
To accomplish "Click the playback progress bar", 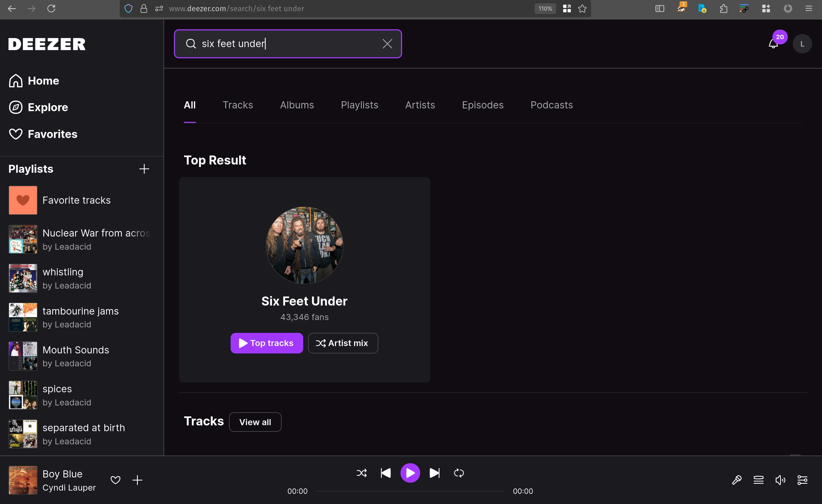I will pyautogui.click(x=410, y=491).
